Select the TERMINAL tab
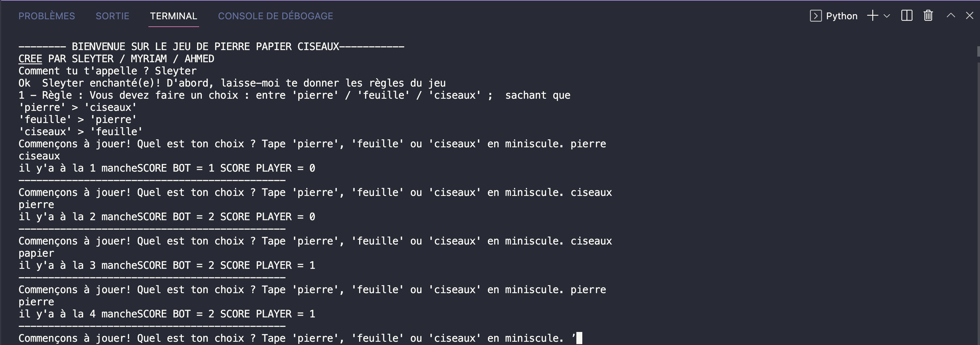980x345 pixels. (174, 16)
